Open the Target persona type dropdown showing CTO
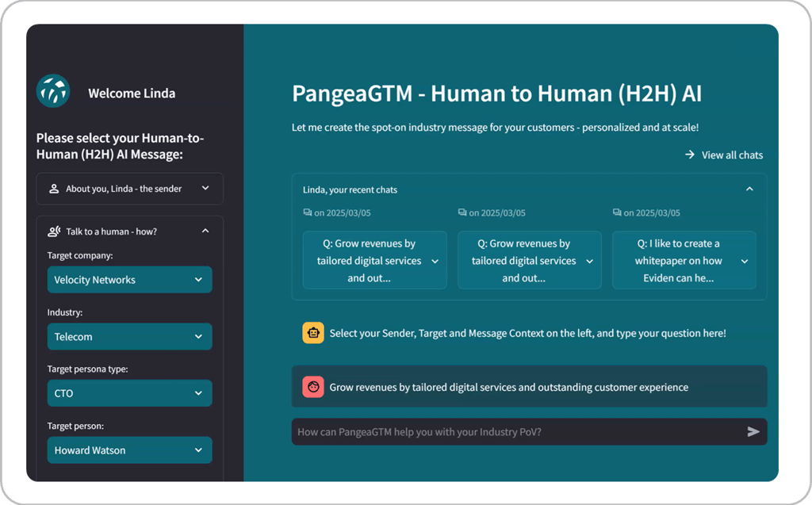This screenshot has width=812, height=505. 129,393
